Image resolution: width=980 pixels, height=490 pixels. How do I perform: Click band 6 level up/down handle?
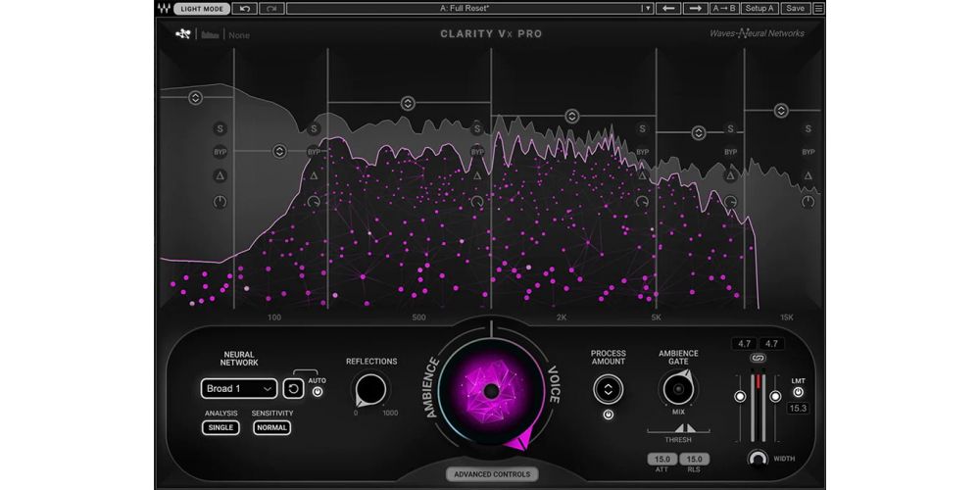[x=781, y=111]
